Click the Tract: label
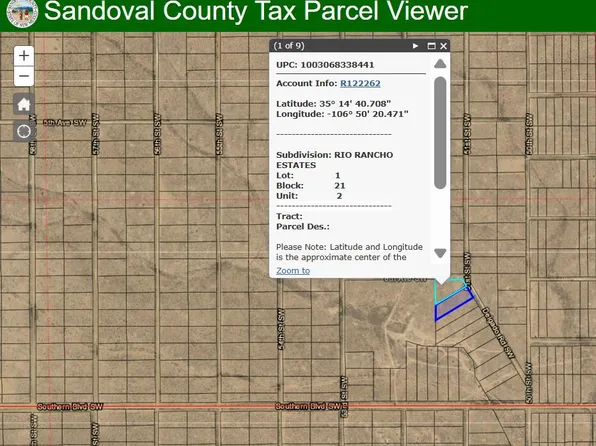596x446 pixels. tap(289, 216)
